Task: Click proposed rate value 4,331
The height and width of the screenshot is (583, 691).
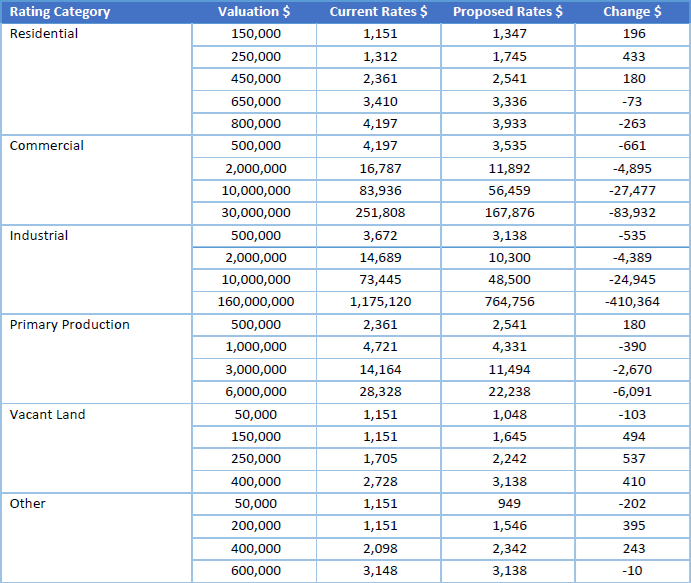Action: click(509, 347)
